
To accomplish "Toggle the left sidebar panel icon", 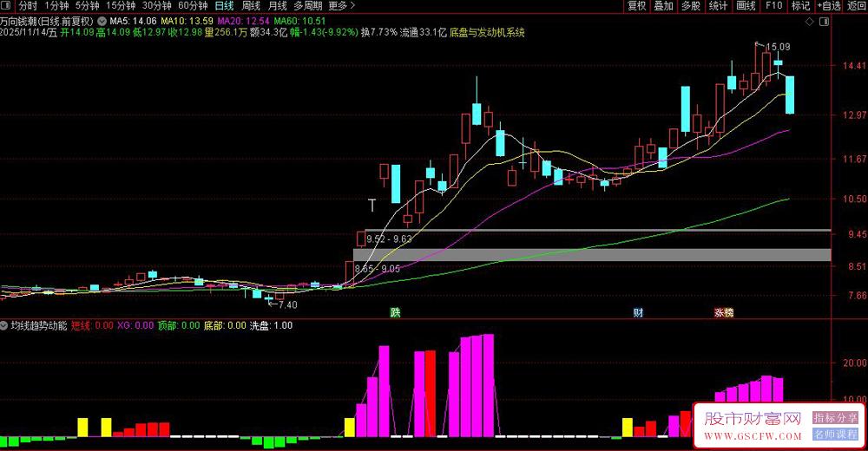I will 5,5.
